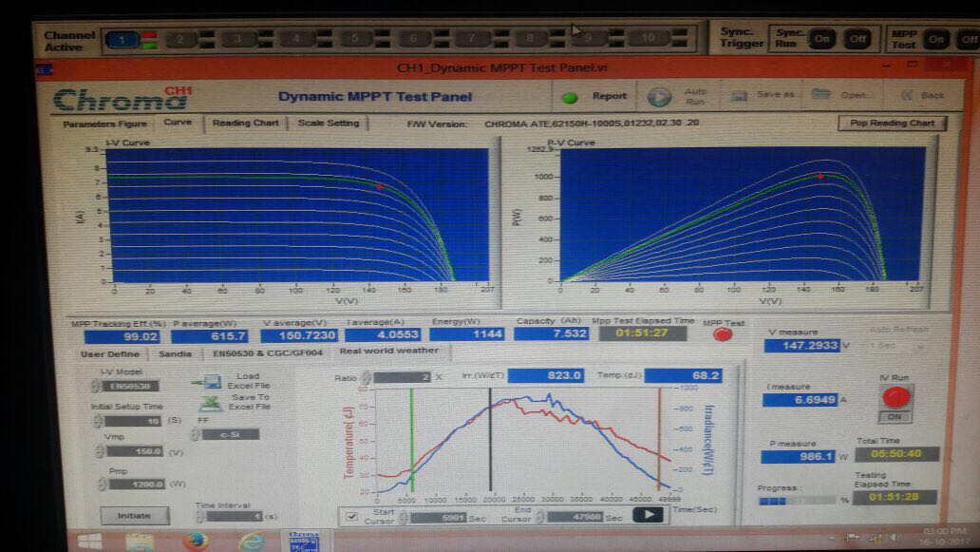Switch to the Parameters Figure tab
This screenshot has width=980, height=552.
pos(105,124)
